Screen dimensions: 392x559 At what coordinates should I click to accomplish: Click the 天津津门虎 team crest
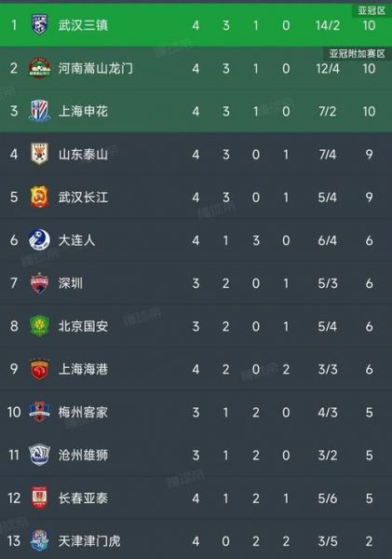tap(39, 540)
